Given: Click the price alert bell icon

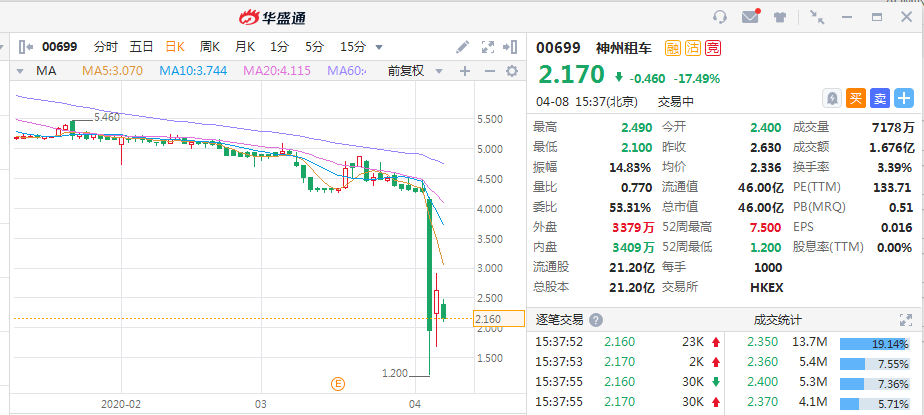Looking at the screenshot, I should point(832,98).
